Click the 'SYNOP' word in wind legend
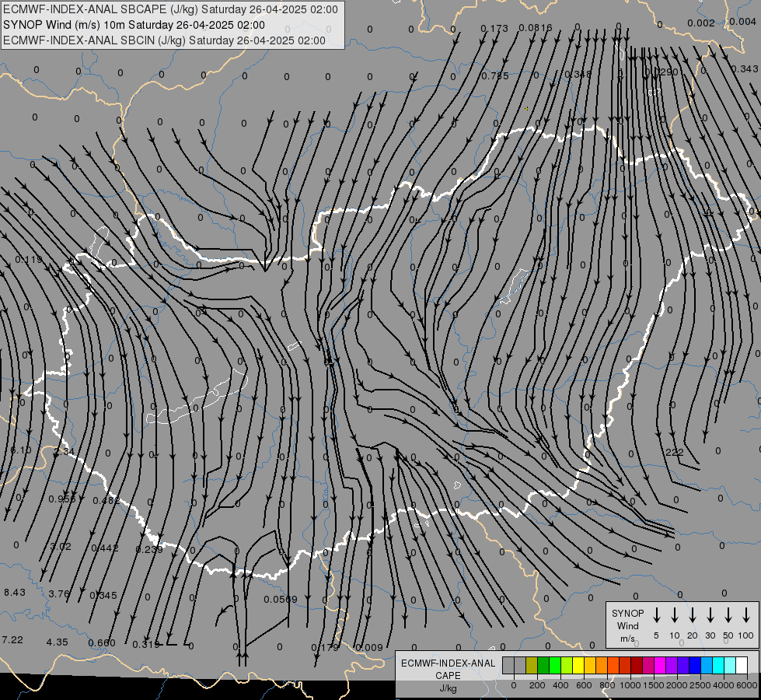The image size is (761, 700). point(627,613)
